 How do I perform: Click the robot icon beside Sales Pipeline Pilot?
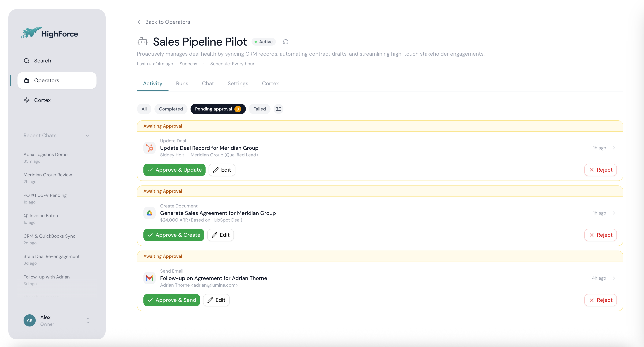point(142,41)
